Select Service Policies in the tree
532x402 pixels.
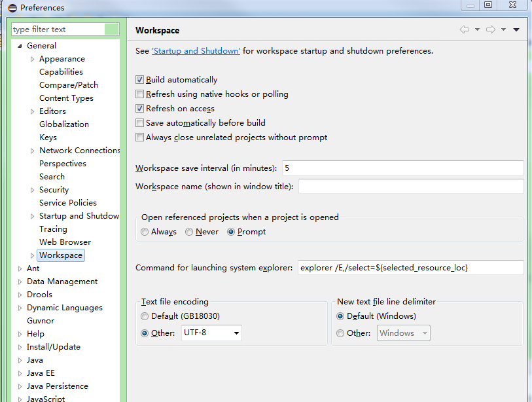[68, 203]
